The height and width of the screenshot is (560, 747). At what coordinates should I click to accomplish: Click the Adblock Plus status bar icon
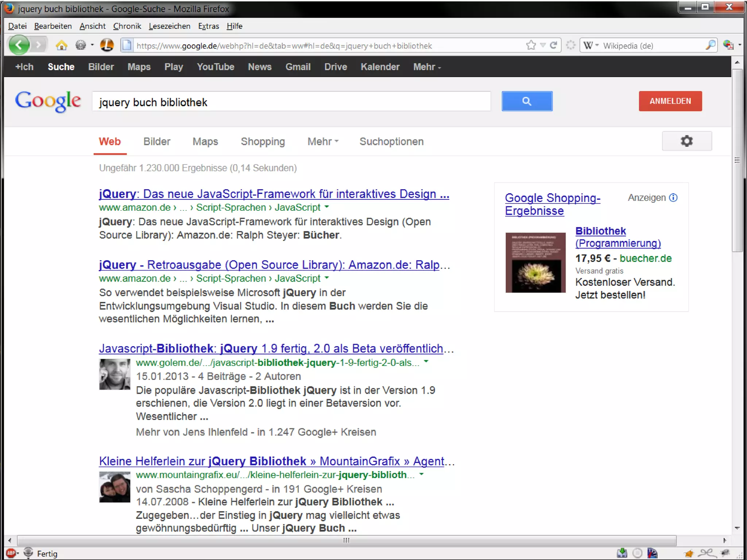pos(11,553)
